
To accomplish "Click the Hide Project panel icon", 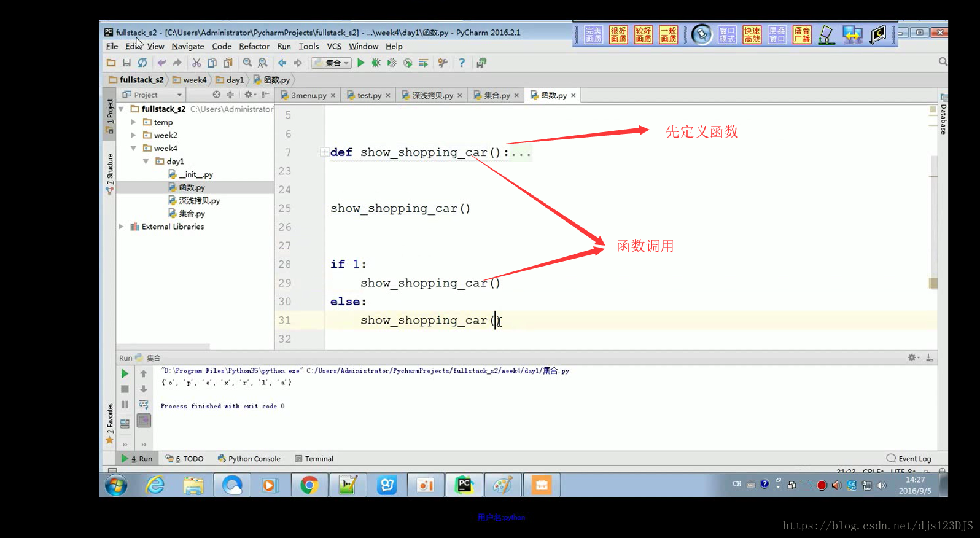I will 265,95.
